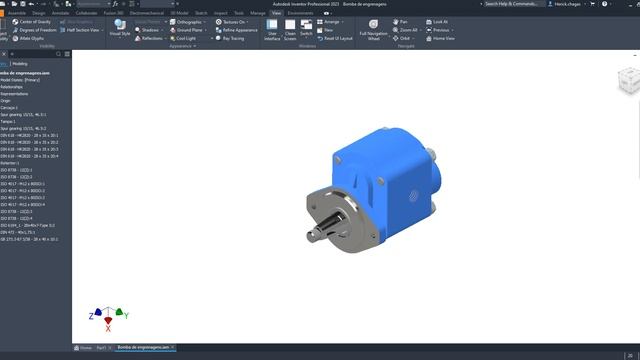Select the Orbit tool
This screenshot has width=640, height=360.
(401, 38)
